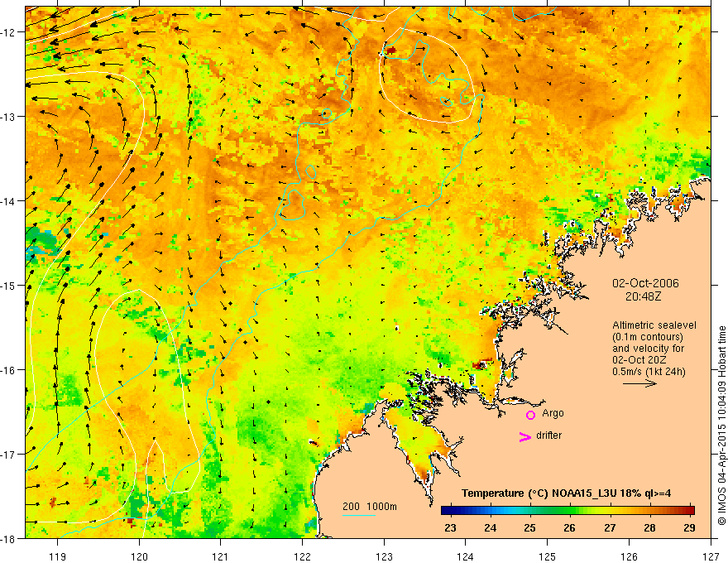Click the 200 1000m depth label

(x=370, y=507)
